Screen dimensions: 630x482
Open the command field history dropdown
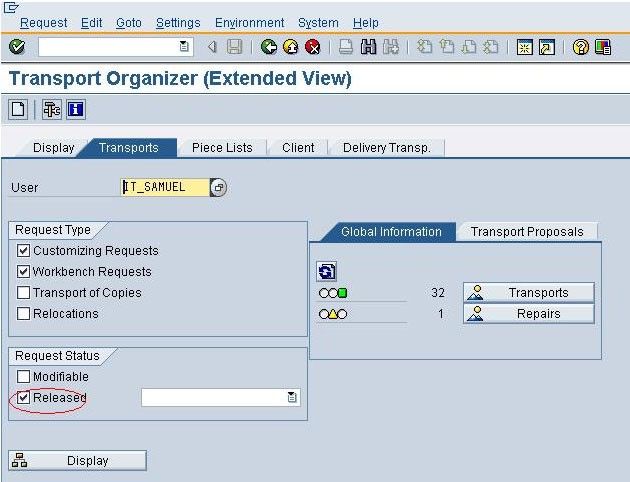pos(184,47)
